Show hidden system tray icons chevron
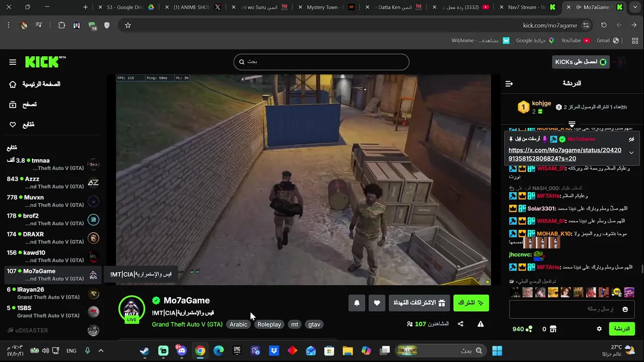Viewport: 644px width, 362px height. click(x=101, y=350)
